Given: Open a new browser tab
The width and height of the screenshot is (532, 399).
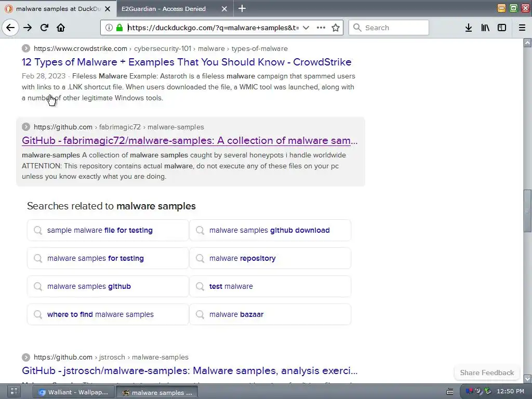Looking at the screenshot, I should click(242, 8).
